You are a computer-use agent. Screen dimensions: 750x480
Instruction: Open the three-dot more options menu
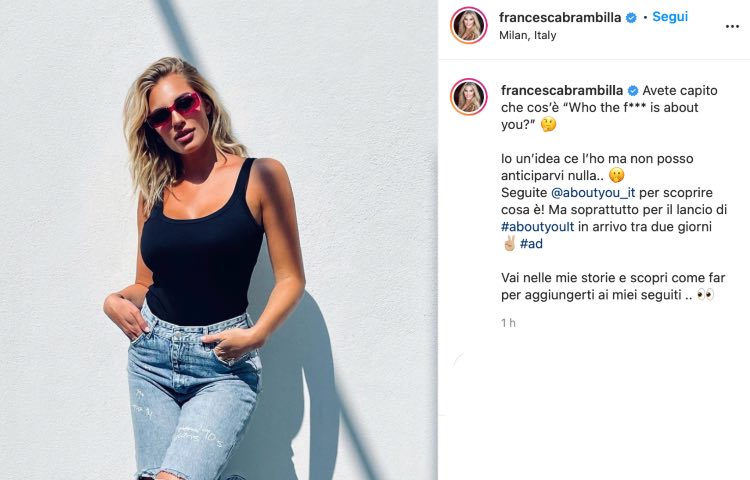pyautogui.click(x=732, y=27)
